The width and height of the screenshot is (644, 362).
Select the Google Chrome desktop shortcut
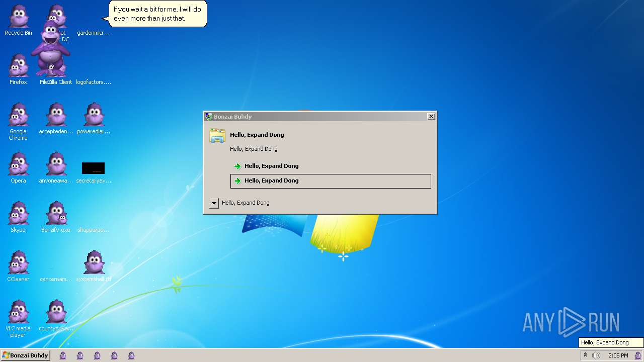pyautogui.click(x=18, y=121)
